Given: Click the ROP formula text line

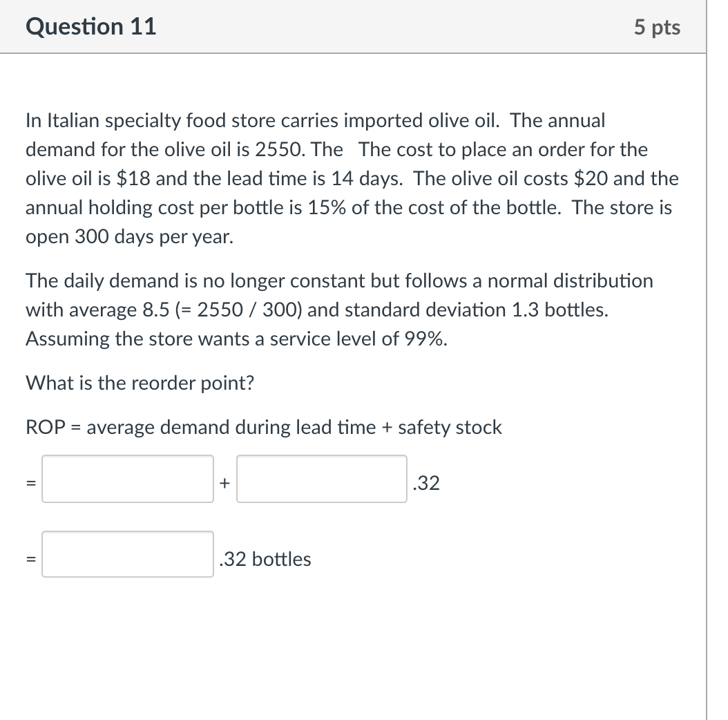Looking at the screenshot, I should click(262, 427).
